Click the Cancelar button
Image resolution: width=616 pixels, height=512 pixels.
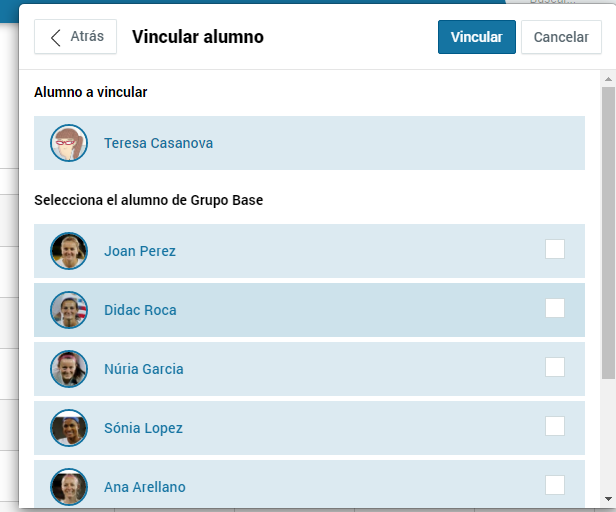click(x=561, y=37)
